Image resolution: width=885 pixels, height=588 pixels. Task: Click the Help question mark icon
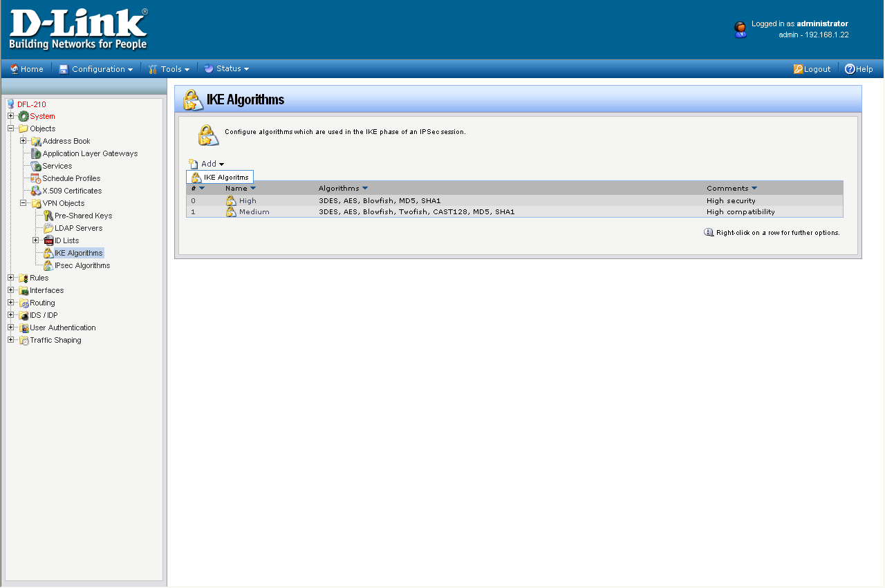[x=850, y=69]
